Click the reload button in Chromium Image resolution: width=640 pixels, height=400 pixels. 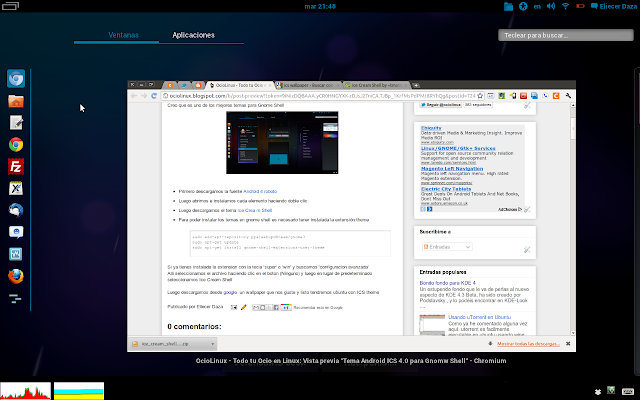point(154,96)
